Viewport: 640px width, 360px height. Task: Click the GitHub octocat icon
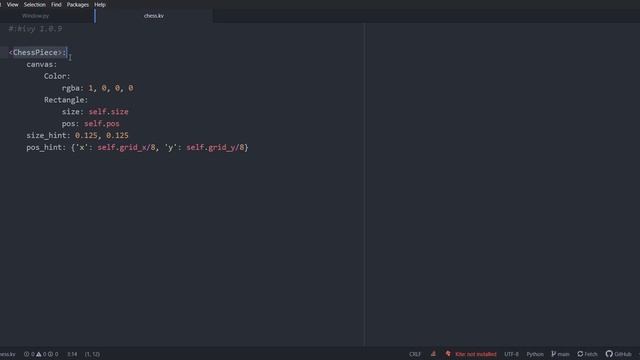pyautogui.click(x=609, y=354)
